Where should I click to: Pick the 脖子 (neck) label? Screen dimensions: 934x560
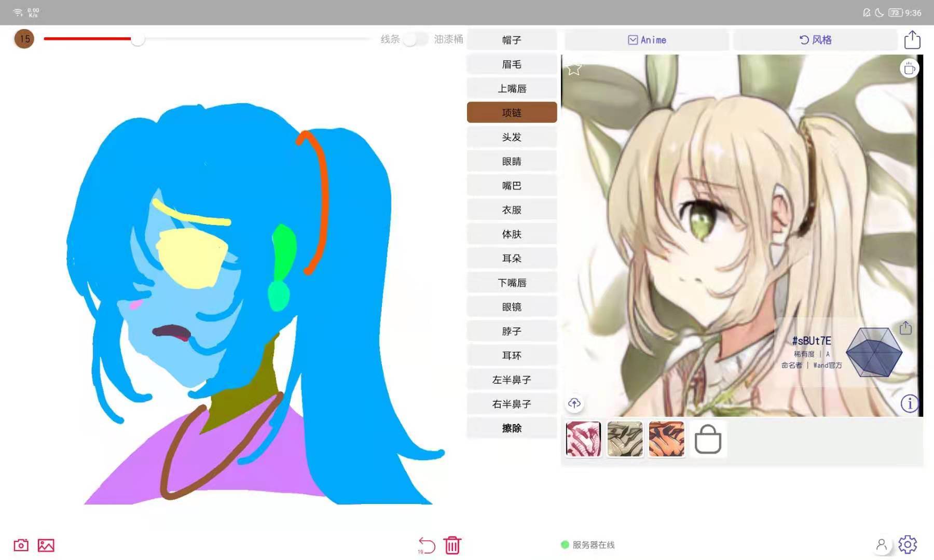click(x=512, y=331)
